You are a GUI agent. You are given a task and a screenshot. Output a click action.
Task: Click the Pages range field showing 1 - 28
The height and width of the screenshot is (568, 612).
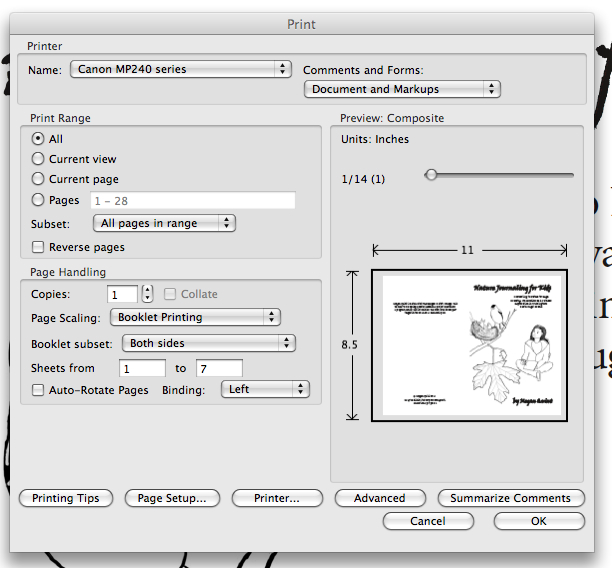[x=193, y=200]
